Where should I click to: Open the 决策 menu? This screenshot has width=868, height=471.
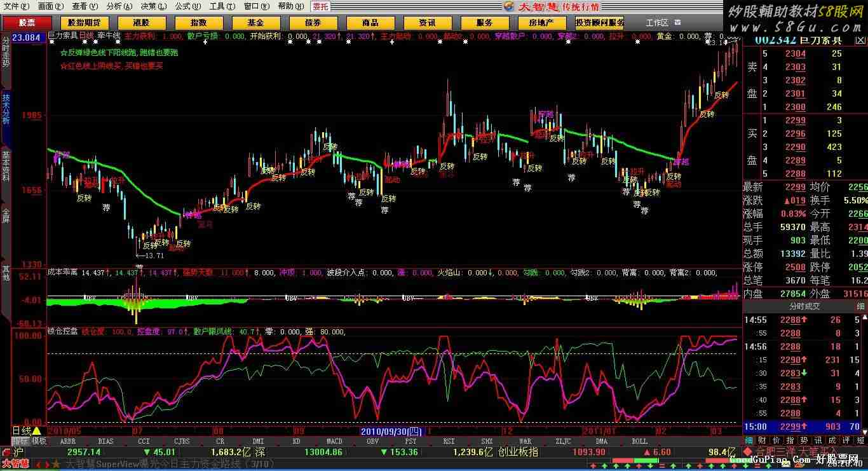pyautogui.click(x=153, y=6)
